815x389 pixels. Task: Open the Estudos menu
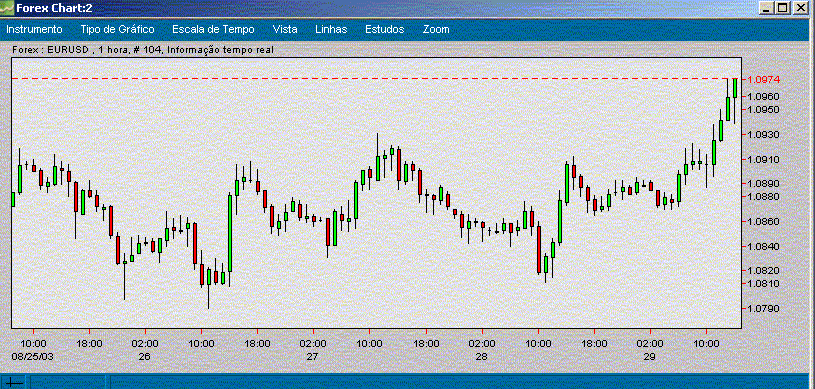point(385,29)
